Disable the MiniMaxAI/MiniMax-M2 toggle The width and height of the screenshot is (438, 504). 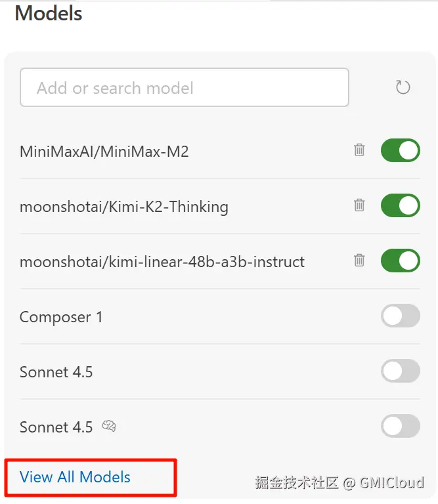[x=400, y=150]
